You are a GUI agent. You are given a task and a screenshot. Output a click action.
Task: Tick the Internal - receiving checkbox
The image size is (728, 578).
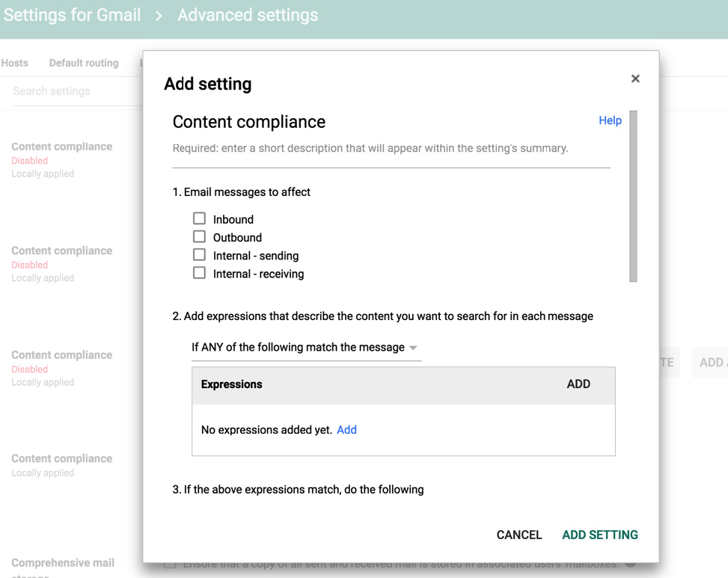(x=199, y=273)
